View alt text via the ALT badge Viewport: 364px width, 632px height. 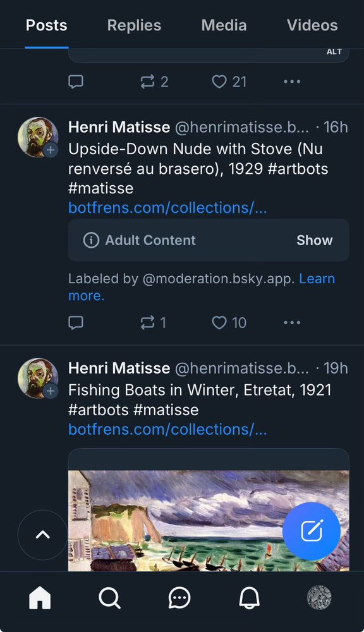[x=334, y=52]
